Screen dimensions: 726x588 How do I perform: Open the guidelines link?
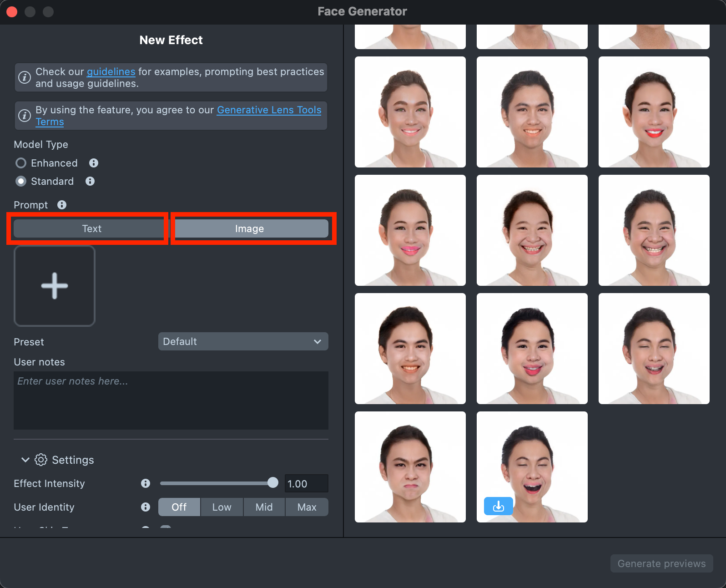111,72
